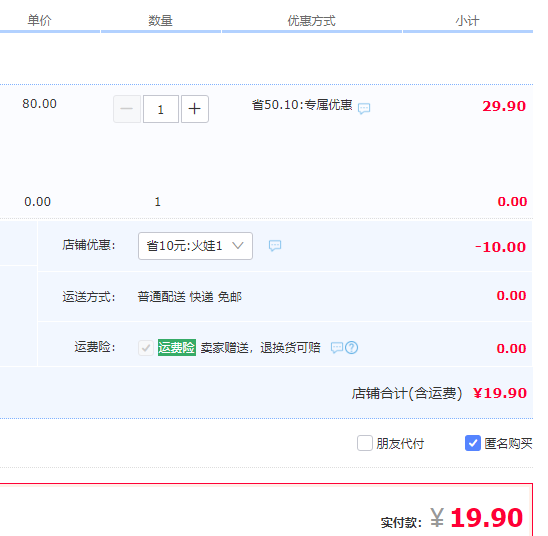
Task: Click the 小计 column header
Action: pos(467,21)
